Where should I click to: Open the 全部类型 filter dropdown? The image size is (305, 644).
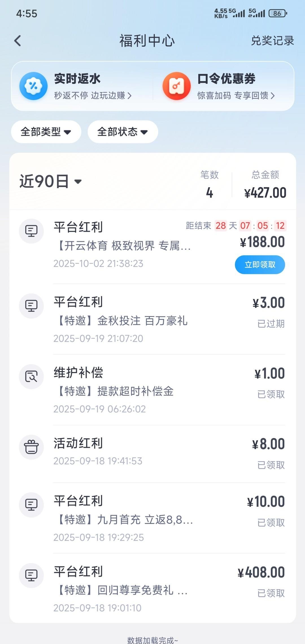point(46,132)
